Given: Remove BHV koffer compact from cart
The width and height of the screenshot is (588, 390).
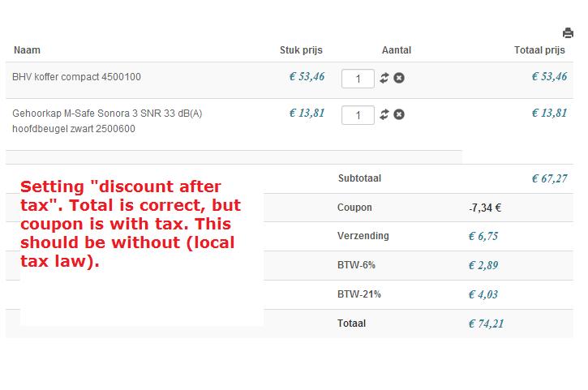Looking at the screenshot, I should (x=399, y=78).
